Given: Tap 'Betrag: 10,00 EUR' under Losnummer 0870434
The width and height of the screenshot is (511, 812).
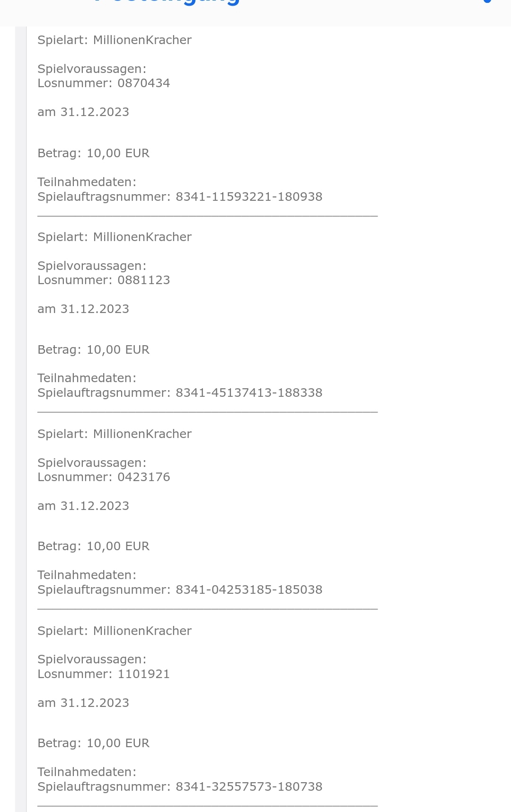Looking at the screenshot, I should click(x=93, y=153).
